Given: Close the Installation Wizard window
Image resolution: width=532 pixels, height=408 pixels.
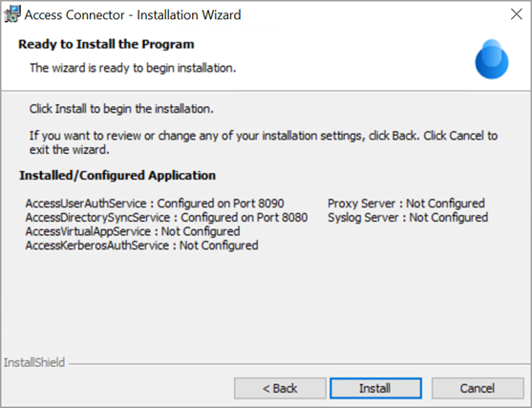Looking at the screenshot, I should 517,14.
